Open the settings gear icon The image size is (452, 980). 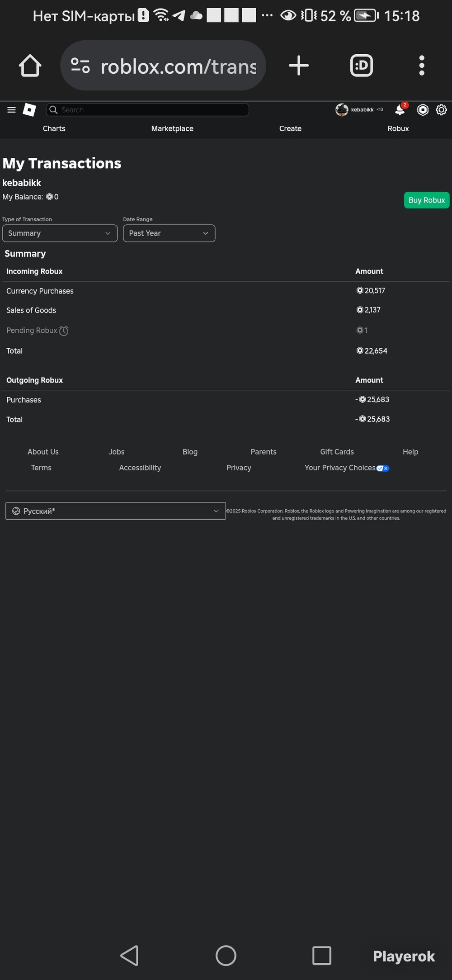[x=441, y=110]
